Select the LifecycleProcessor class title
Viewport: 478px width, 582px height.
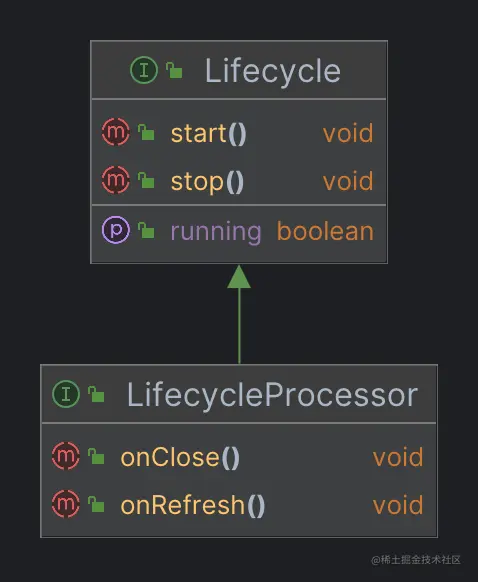tap(272, 395)
